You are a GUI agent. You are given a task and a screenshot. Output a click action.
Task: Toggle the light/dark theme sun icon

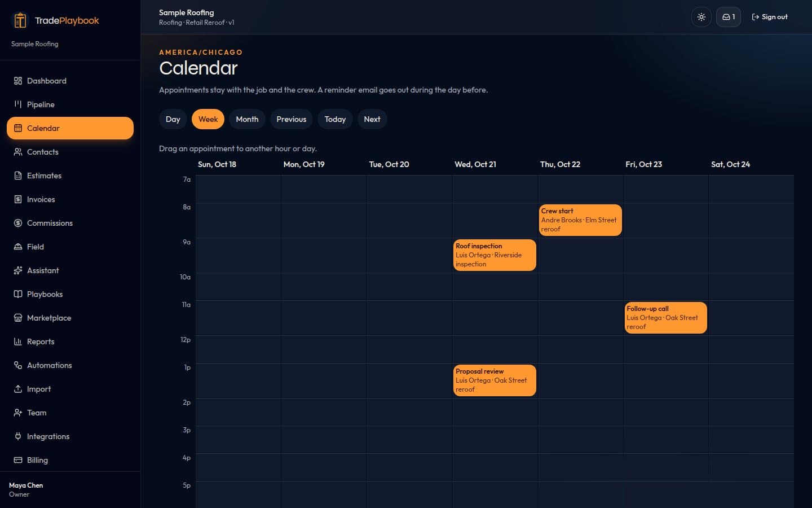point(701,17)
